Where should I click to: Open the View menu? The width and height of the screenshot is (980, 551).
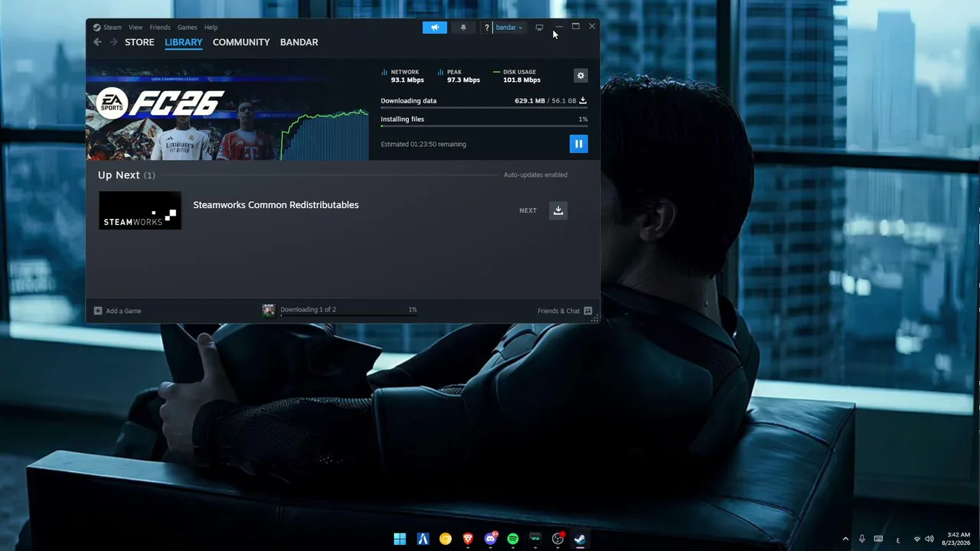[136, 28]
